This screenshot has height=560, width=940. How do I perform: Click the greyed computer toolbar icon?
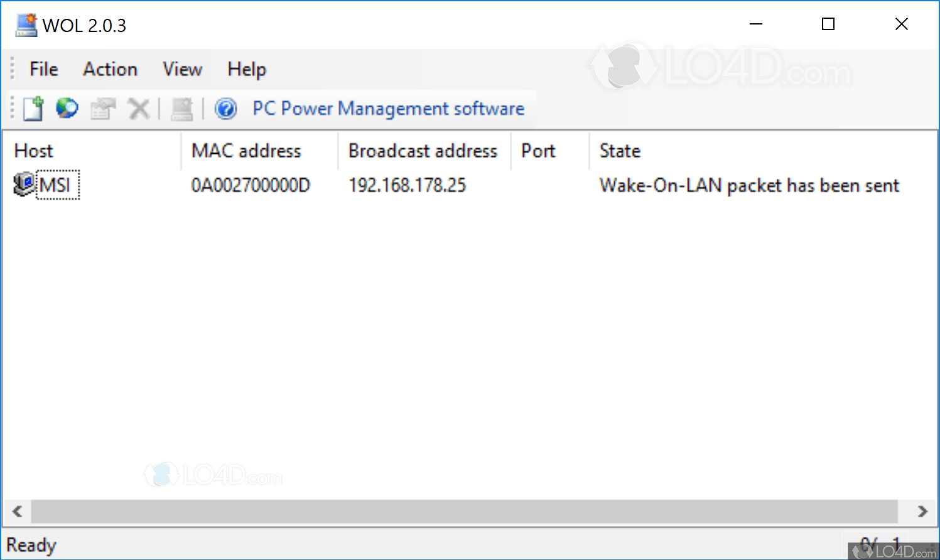click(182, 109)
